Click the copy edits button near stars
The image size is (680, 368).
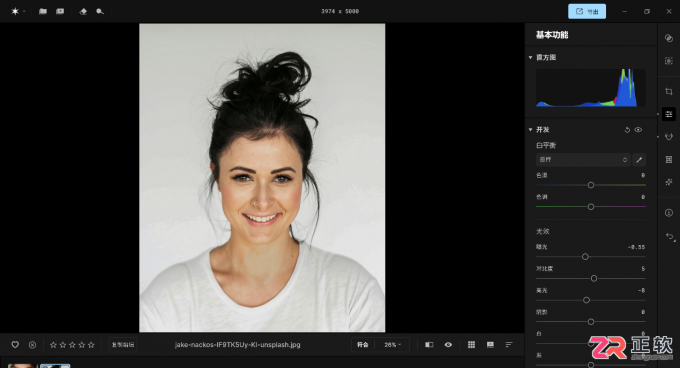coord(123,345)
